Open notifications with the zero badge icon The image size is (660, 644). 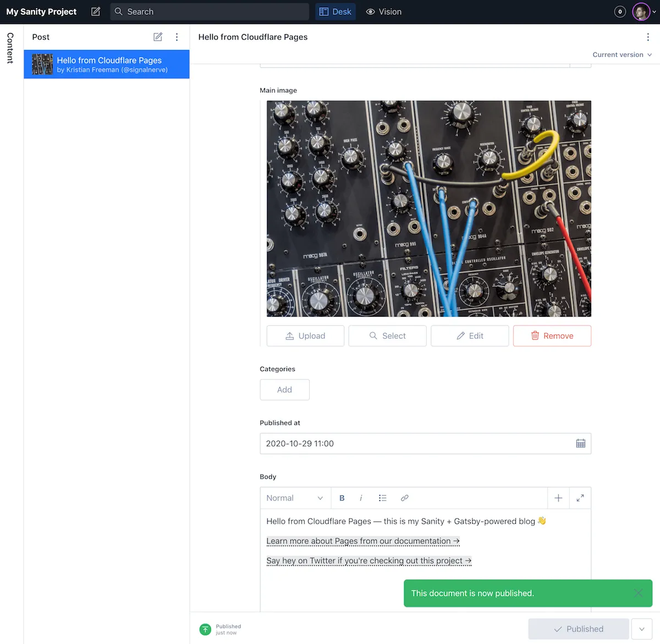[620, 11]
